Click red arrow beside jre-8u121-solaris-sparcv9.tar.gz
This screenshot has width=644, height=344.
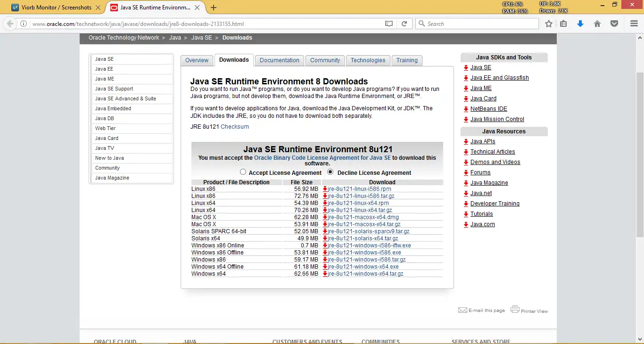325,231
